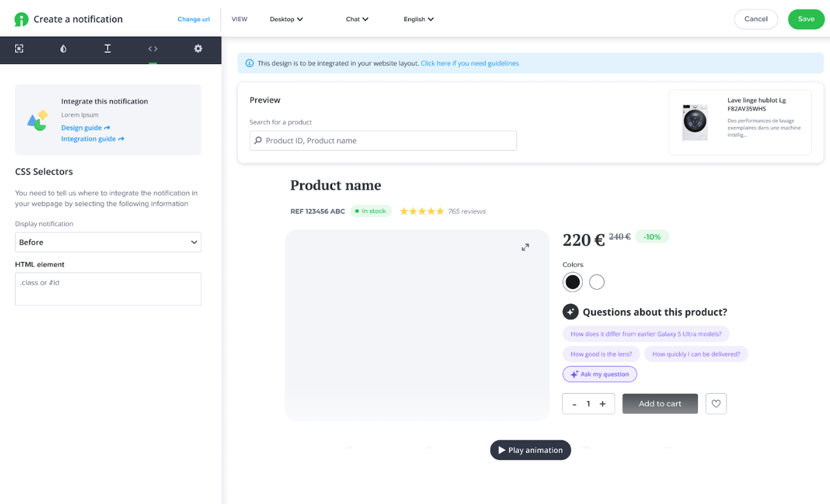830x504 pixels.
Task: Click the Play animation button
Action: (x=530, y=450)
